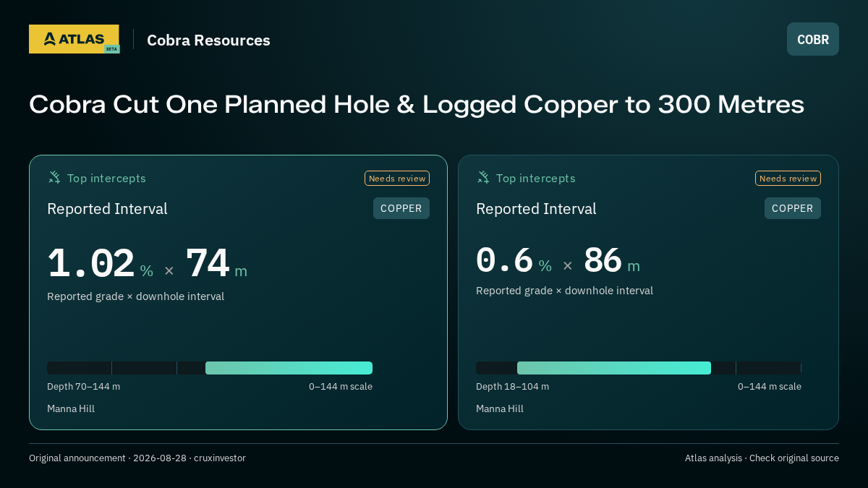This screenshot has height=488, width=868.
Task: Select the Cobra Resources company name
Action: point(208,40)
